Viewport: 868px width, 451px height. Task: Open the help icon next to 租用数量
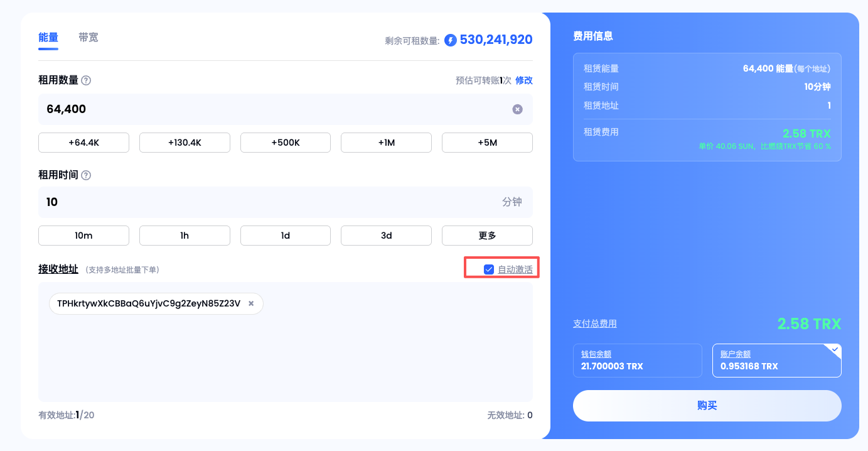87,80
